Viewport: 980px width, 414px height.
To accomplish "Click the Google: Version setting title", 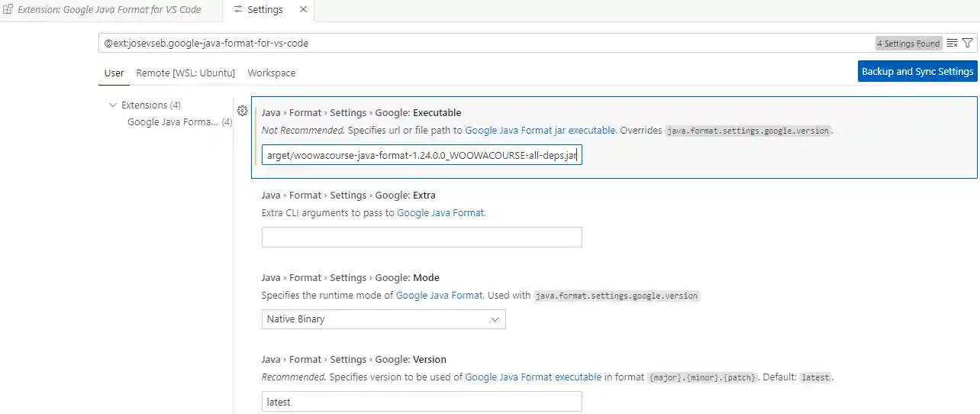I will [353, 359].
